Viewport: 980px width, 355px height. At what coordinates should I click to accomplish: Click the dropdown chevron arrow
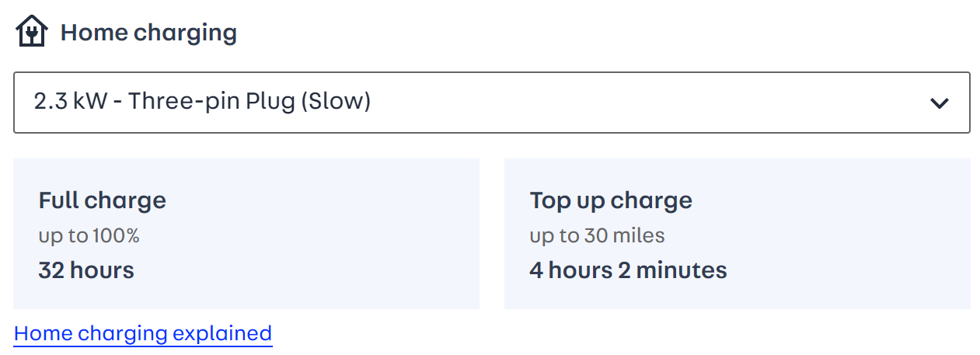click(940, 103)
